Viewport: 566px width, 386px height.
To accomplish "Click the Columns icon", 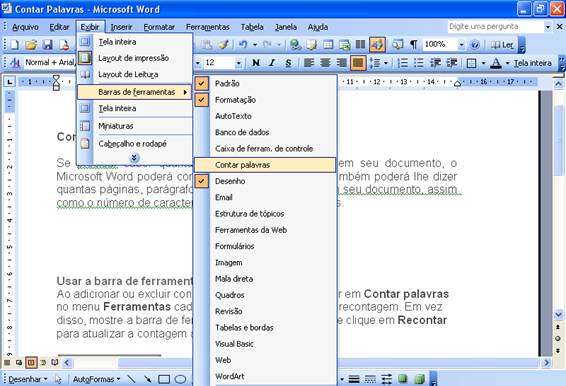I will click(360, 45).
